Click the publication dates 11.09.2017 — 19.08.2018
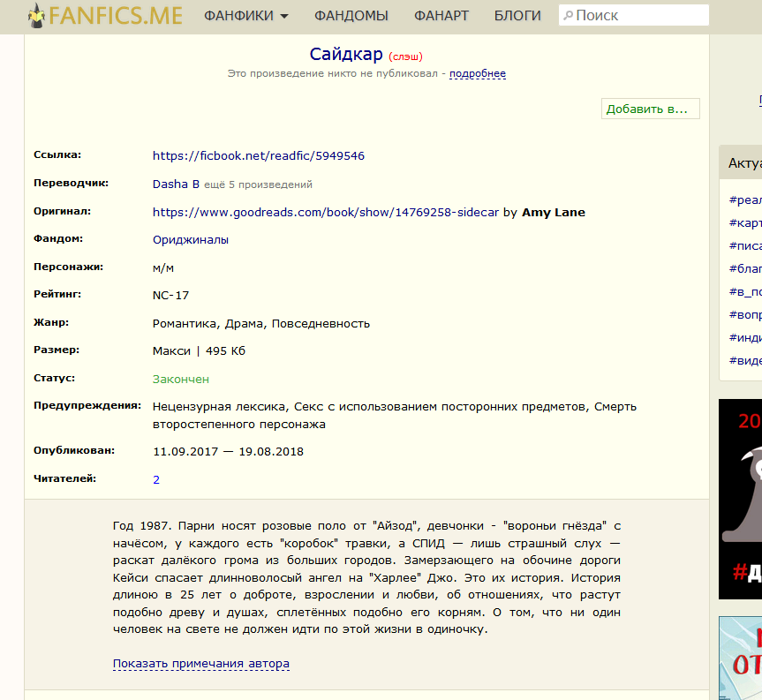The image size is (762, 700). coord(228,452)
